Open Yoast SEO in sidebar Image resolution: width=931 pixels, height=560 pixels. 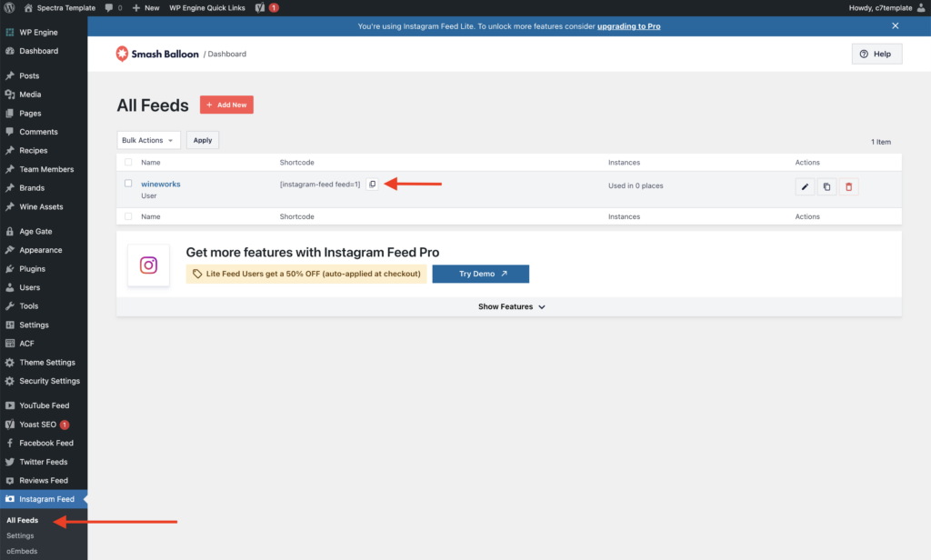[44, 425]
